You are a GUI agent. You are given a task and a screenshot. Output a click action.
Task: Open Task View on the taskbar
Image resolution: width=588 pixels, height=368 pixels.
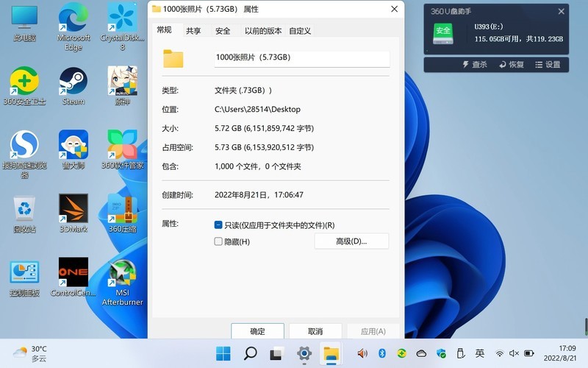click(276, 353)
